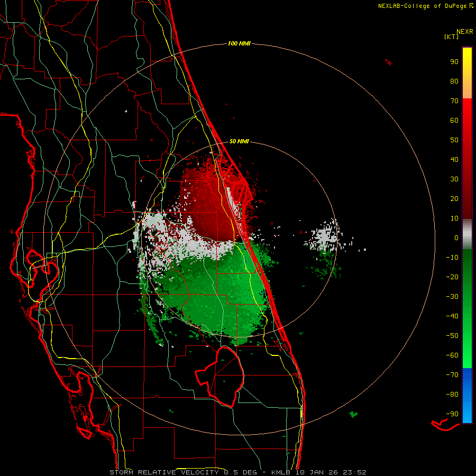Click the -50 value on the velocity scale
Screen dimensions: 476x476
[x=452, y=336]
